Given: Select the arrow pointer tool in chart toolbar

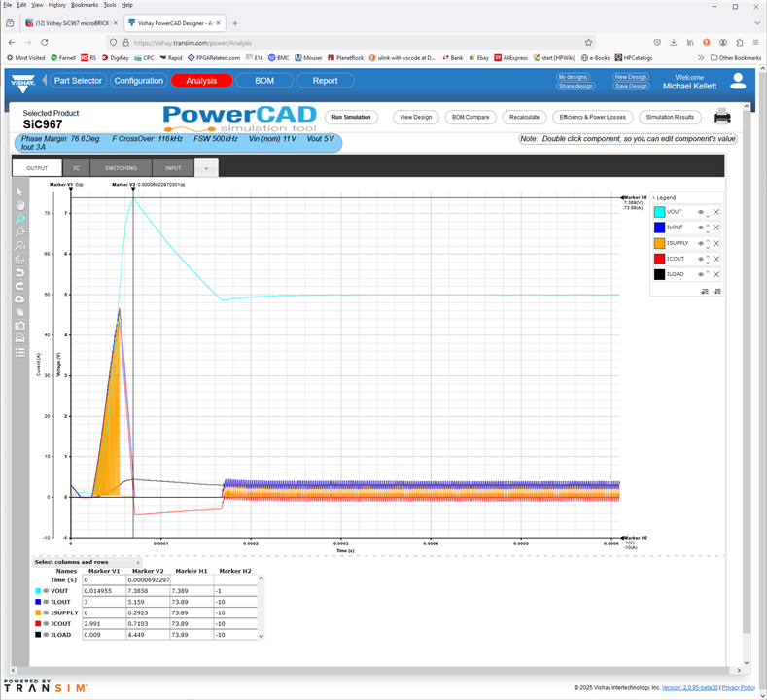Looking at the screenshot, I should tap(19, 192).
